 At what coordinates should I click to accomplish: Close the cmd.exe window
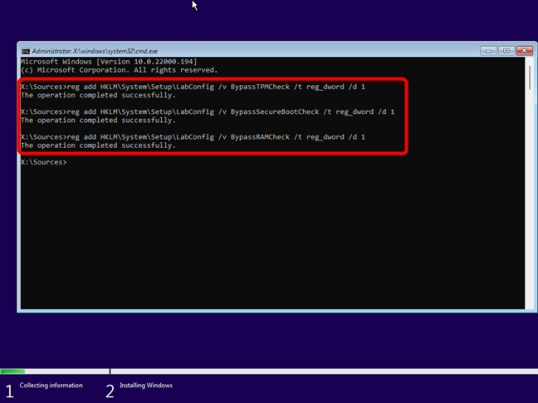[524, 51]
